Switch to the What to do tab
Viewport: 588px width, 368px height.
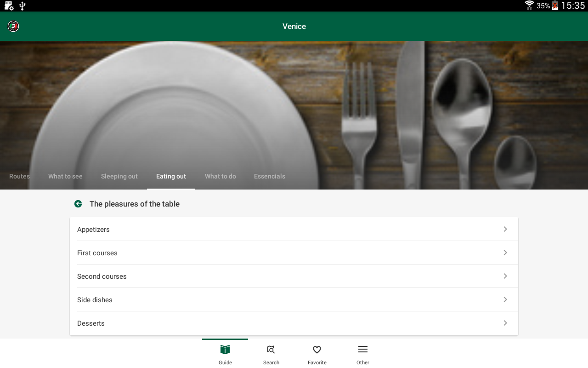[220, 176]
